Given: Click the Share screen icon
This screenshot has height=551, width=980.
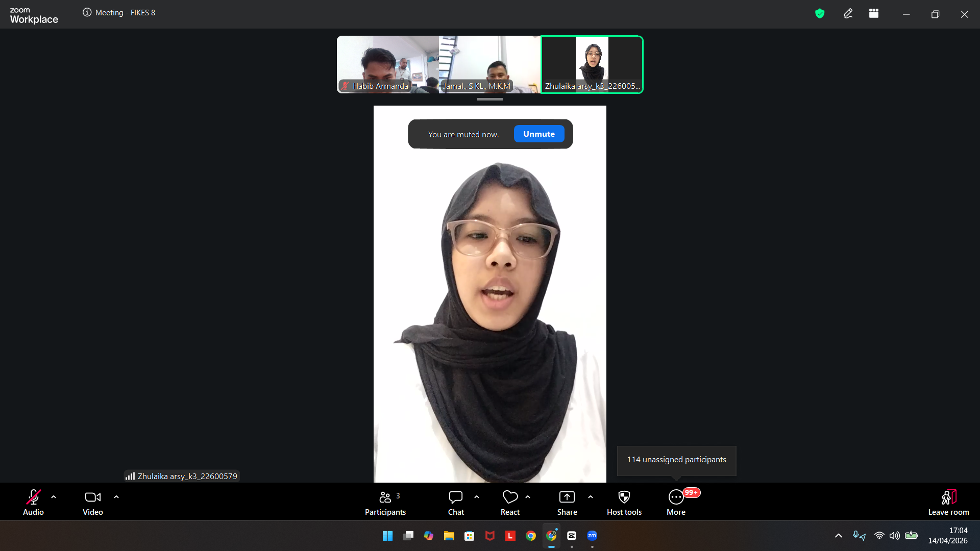Looking at the screenshot, I should pyautogui.click(x=567, y=503).
